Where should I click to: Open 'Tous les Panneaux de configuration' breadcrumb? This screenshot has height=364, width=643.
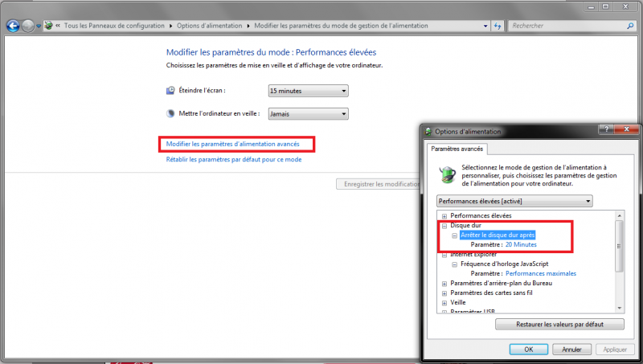point(114,26)
